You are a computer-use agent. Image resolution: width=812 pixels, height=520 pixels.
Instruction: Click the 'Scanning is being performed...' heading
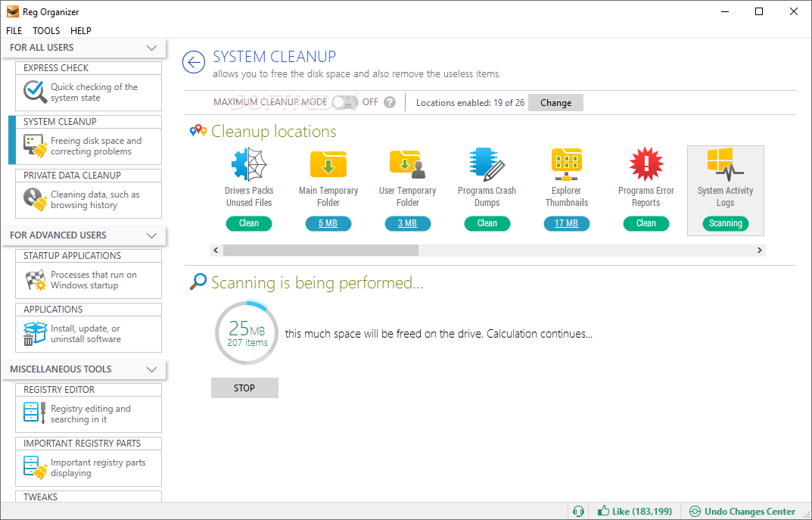click(317, 283)
